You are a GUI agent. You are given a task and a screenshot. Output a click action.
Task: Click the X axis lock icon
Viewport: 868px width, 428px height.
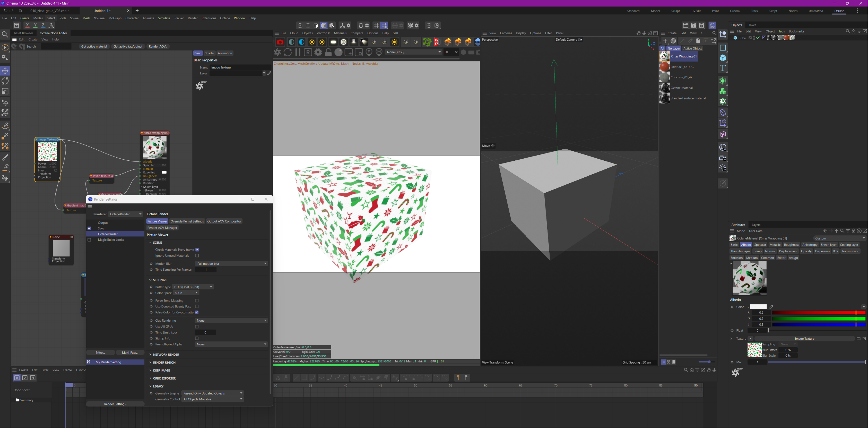tap(27, 25)
